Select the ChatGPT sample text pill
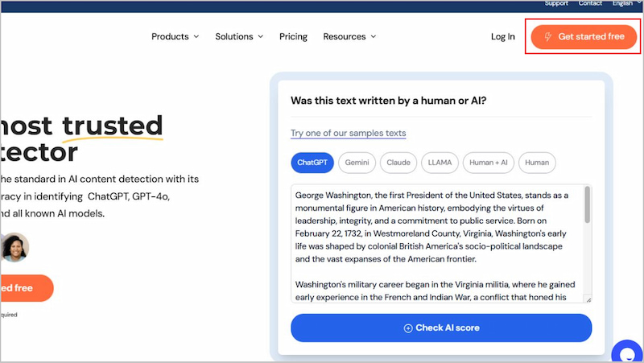 pos(312,163)
